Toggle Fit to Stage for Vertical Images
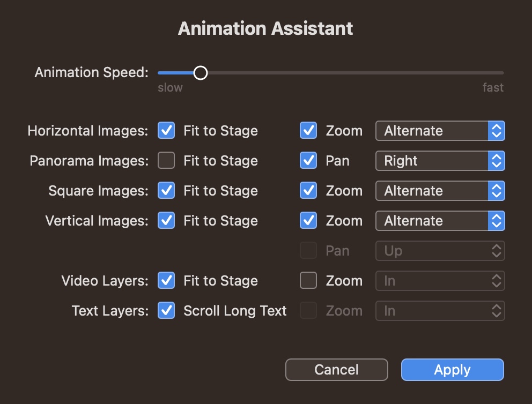 click(x=166, y=221)
